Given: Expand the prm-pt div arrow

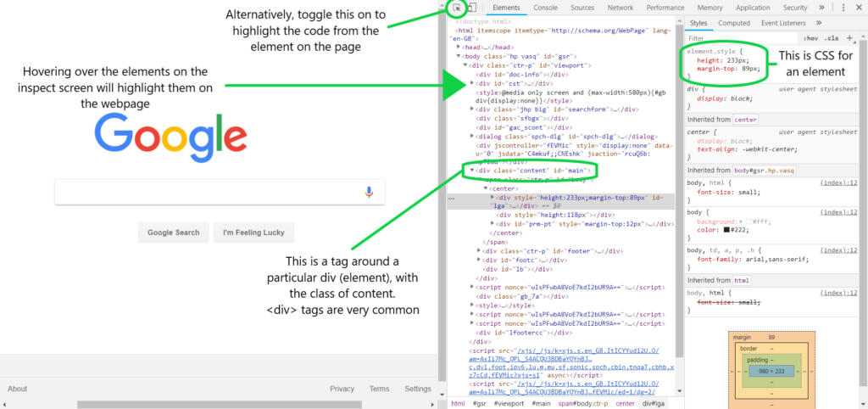Looking at the screenshot, I should pyautogui.click(x=492, y=225).
